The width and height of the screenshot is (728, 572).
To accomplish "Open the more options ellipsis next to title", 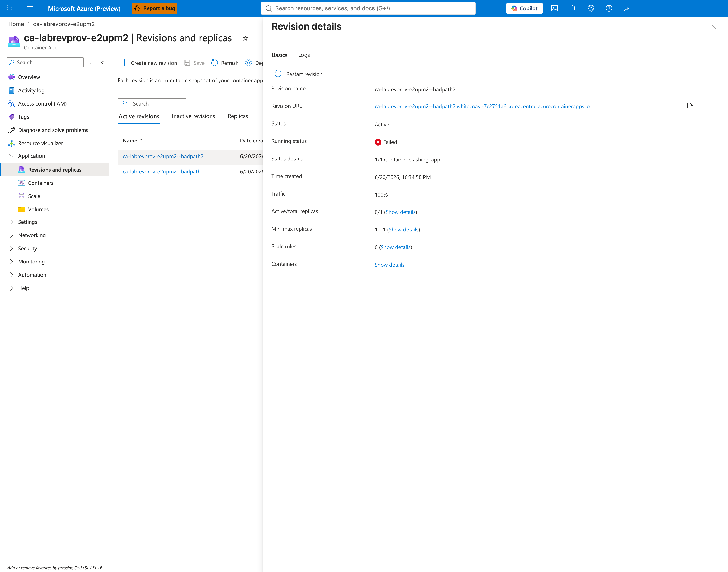I will tap(258, 38).
